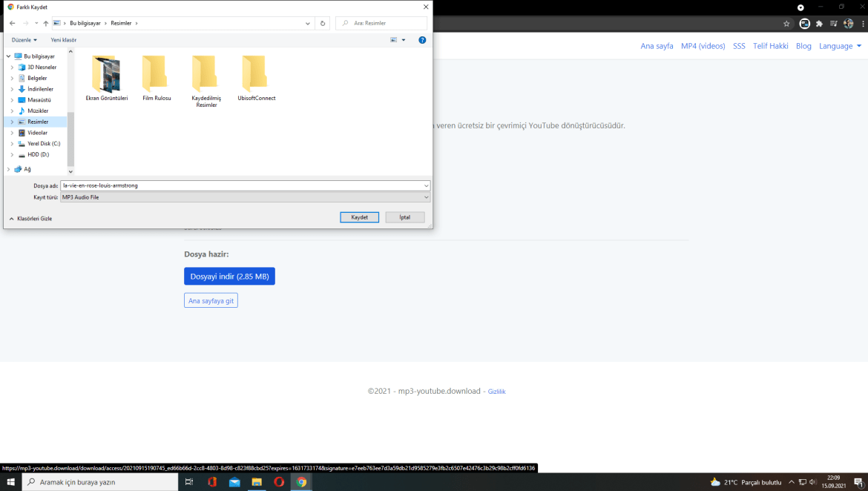Click the Up folder arrow icon
This screenshot has height=491, width=868.
(x=46, y=24)
